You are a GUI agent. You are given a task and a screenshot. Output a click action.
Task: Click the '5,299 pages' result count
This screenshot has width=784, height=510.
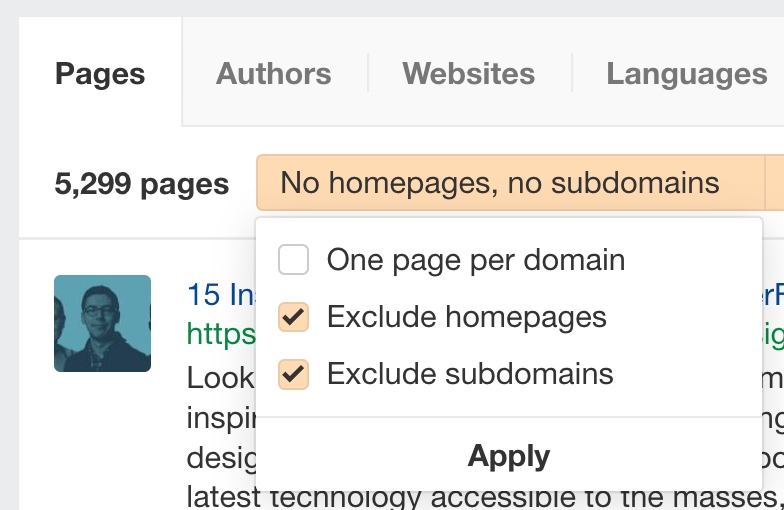(x=142, y=184)
